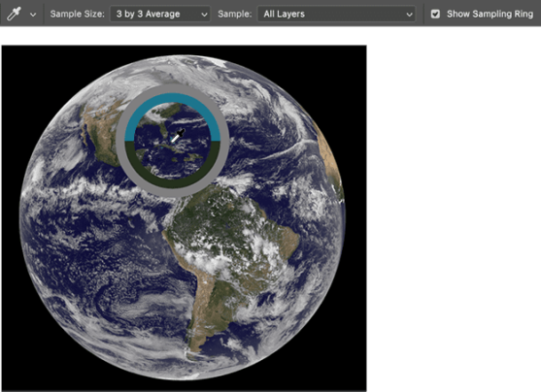The height and width of the screenshot is (392, 541).
Task: Open the Sample dropdown showing All Layers
Action: click(x=336, y=14)
